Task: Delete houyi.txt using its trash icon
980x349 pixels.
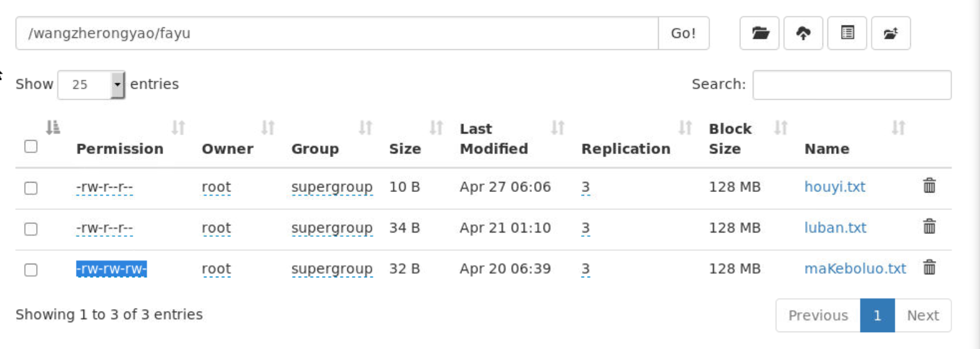Action: 929,185
